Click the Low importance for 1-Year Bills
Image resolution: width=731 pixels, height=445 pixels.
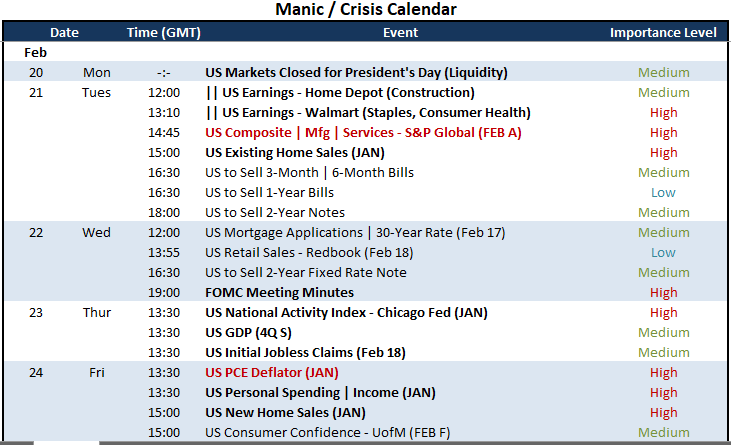point(663,193)
